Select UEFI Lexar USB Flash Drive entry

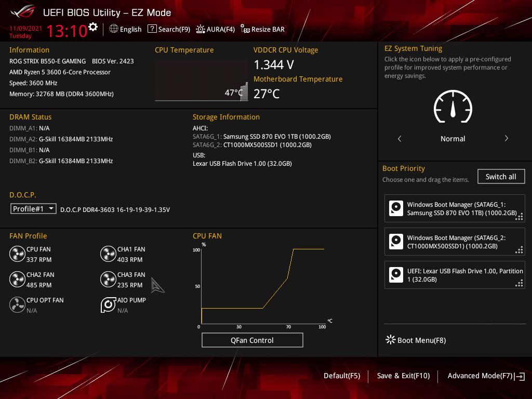coord(455,275)
